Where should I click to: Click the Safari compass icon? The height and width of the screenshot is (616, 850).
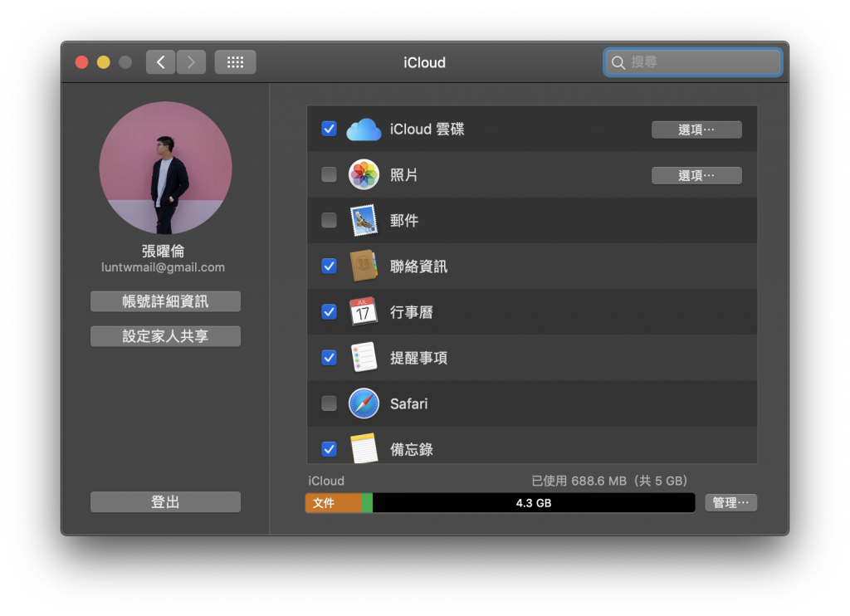click(x=364, y=403)
